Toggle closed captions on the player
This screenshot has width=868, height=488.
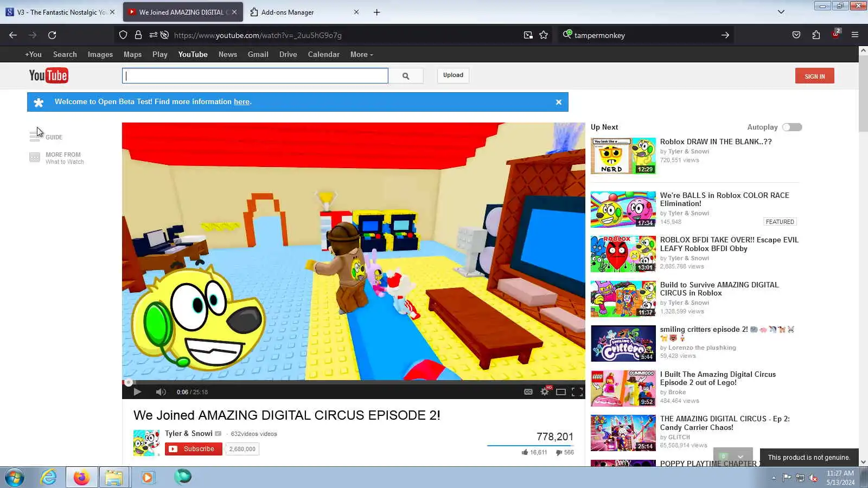(x=528, y=392)
